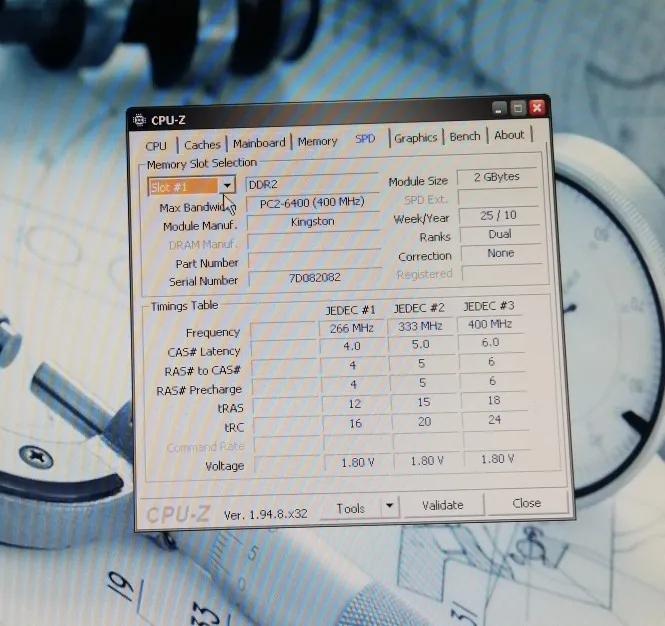
Task: Click tRAS value 15
Action: click(424, 402)
